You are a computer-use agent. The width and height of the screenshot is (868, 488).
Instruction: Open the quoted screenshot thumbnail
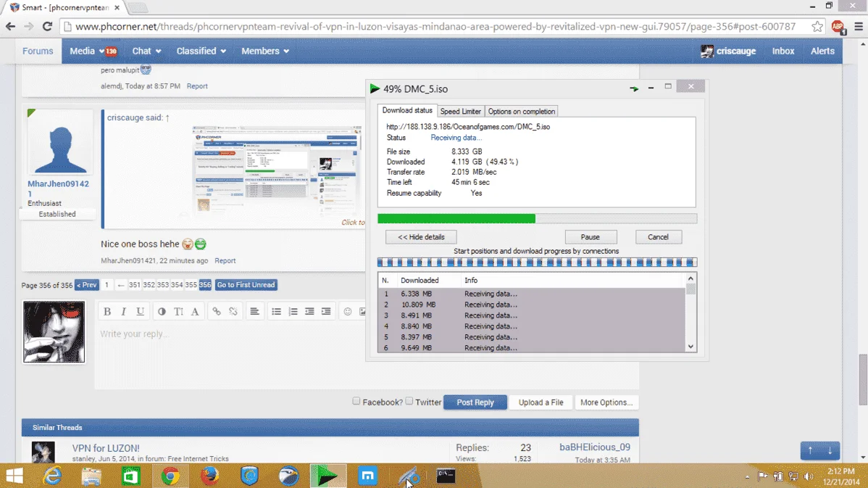coord(277,170)
